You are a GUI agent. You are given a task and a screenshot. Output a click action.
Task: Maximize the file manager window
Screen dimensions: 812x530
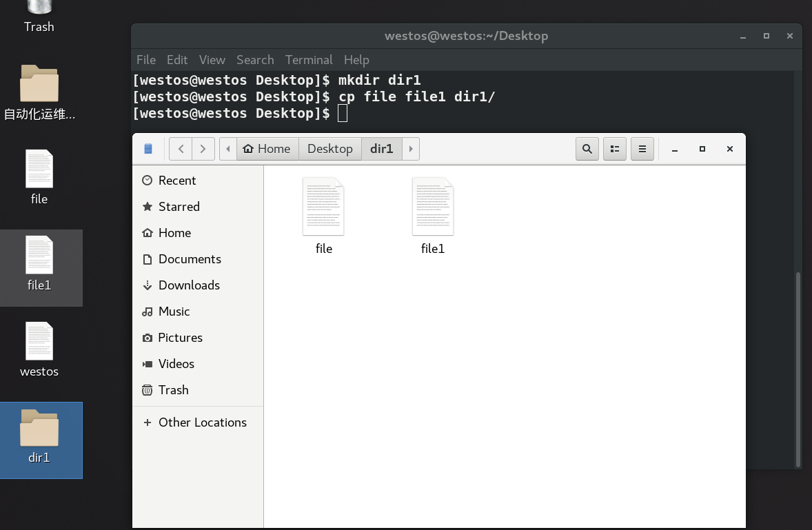pyautogui.click(x=702, y=149)
